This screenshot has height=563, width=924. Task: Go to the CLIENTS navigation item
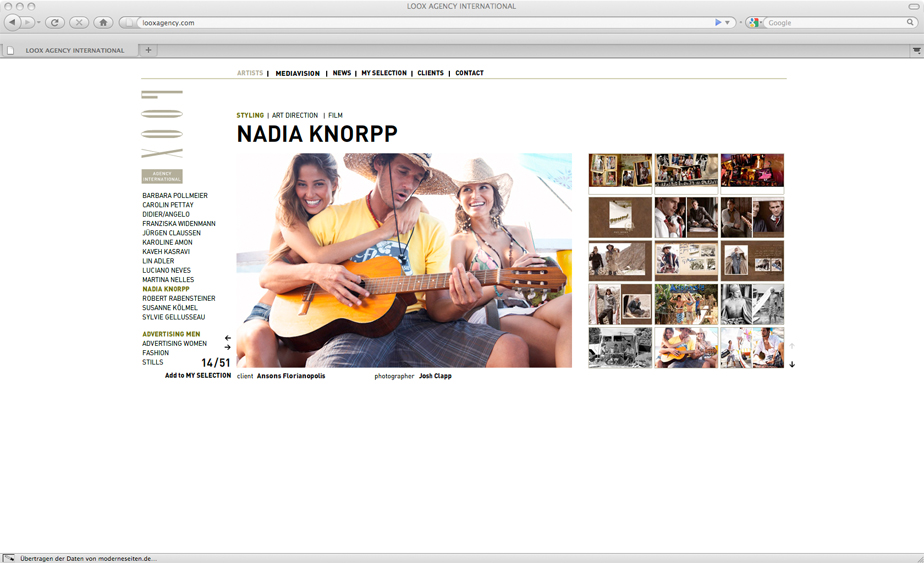pyautogui.click(x=430, y=73)
